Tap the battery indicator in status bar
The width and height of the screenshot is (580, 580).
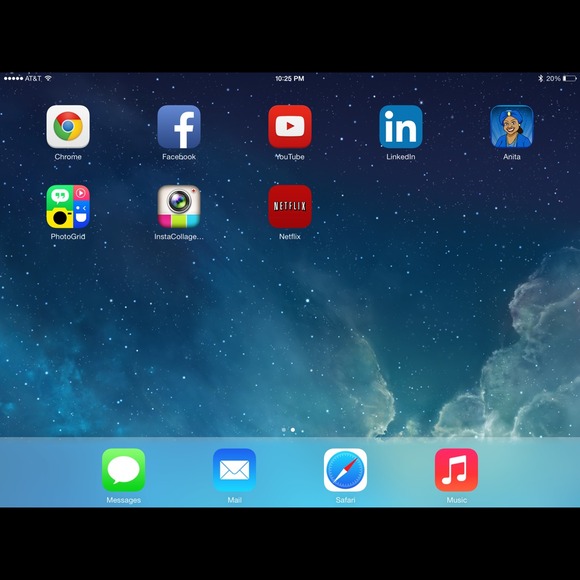(x=569, y=78)
